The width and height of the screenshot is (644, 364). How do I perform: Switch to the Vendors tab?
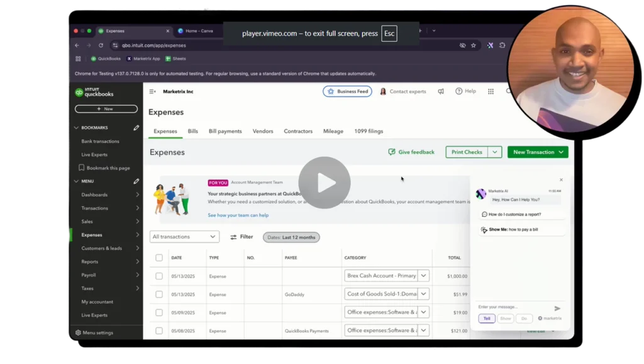click(x=263, y=131)
